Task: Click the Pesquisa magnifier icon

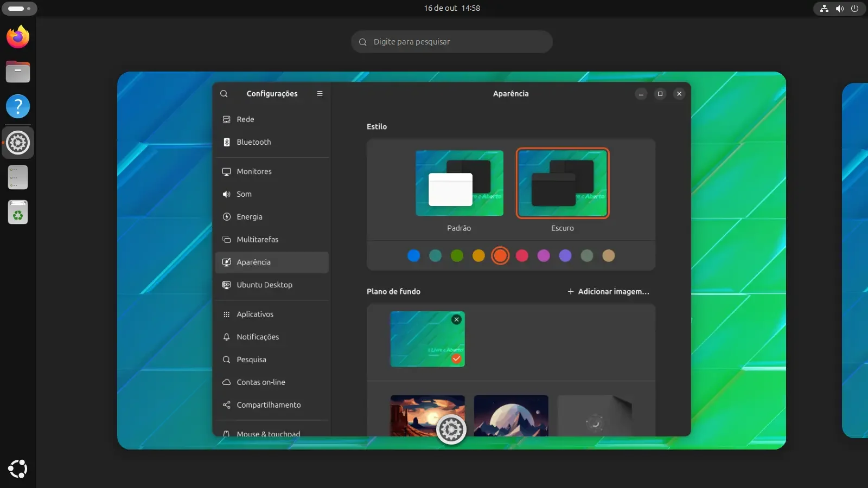Action: coord(227,360)
